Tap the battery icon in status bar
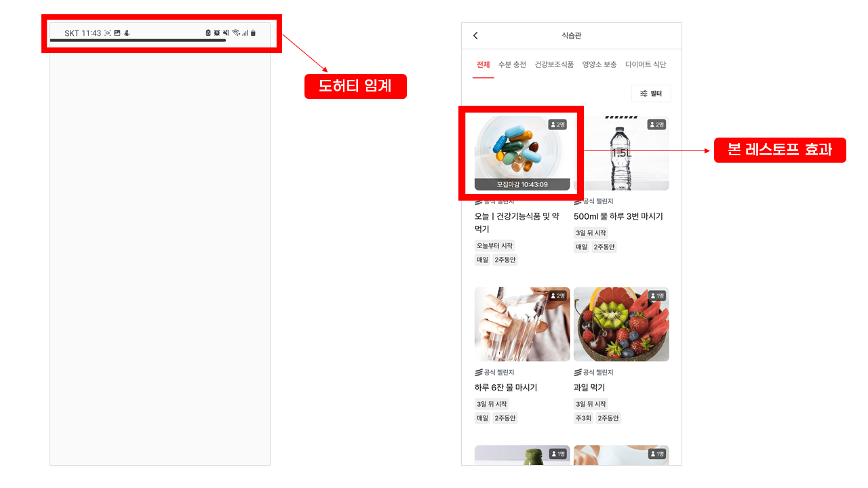 tap(253, 33)
